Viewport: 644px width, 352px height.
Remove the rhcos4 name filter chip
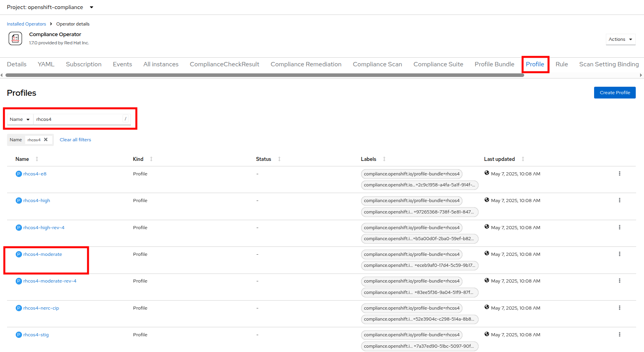(x=46, y=140)
